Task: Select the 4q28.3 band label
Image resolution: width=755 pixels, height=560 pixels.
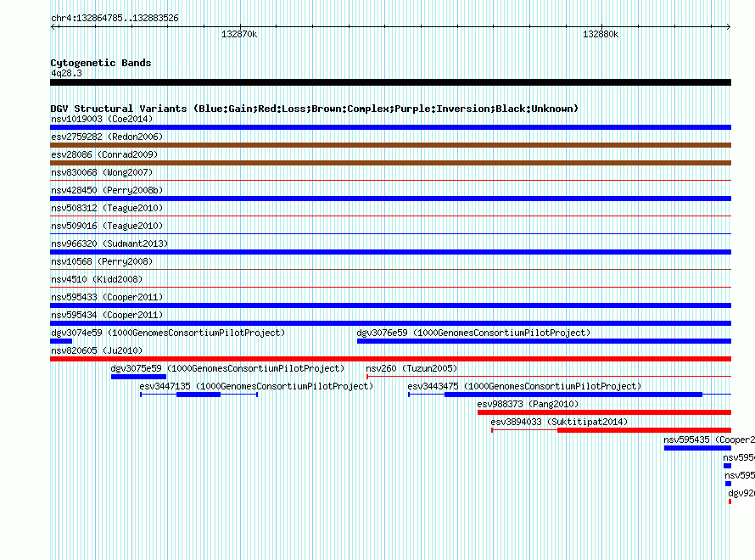Action: [66, 73]
